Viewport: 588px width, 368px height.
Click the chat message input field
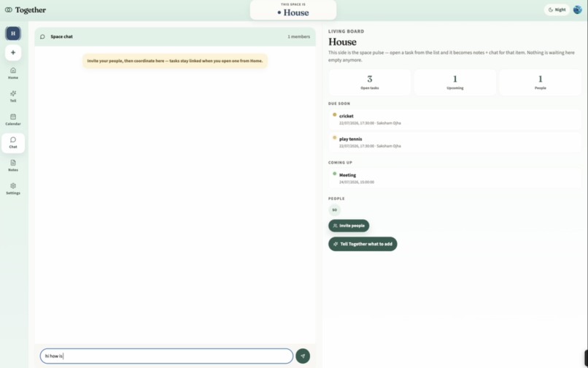pyautogui.click(x=166, y=356)
